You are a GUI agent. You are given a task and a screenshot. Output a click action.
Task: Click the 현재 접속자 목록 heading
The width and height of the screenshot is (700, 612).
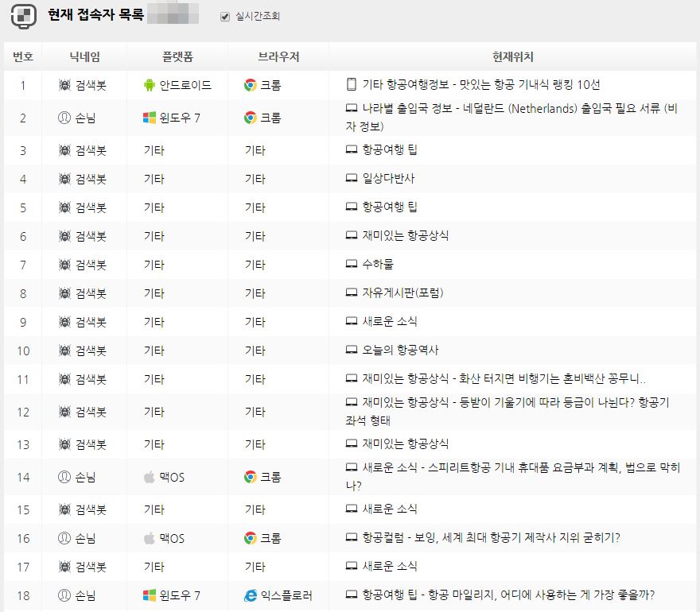pos(96,15)
